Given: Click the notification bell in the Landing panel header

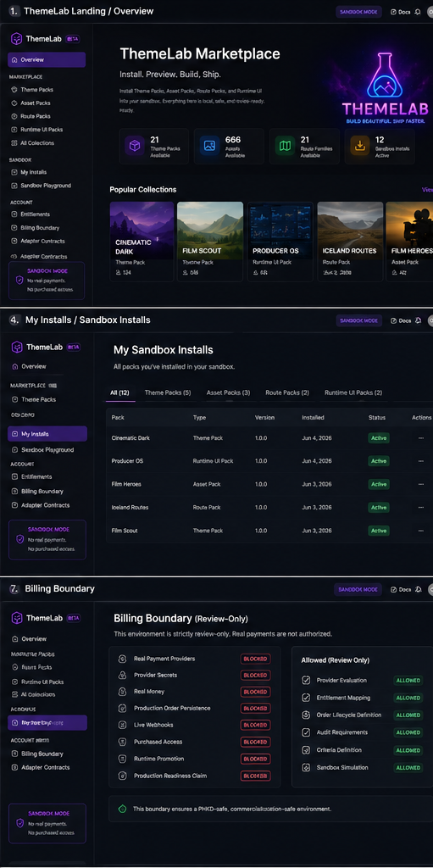Looking at the screenshot, I should pos(416,12).
